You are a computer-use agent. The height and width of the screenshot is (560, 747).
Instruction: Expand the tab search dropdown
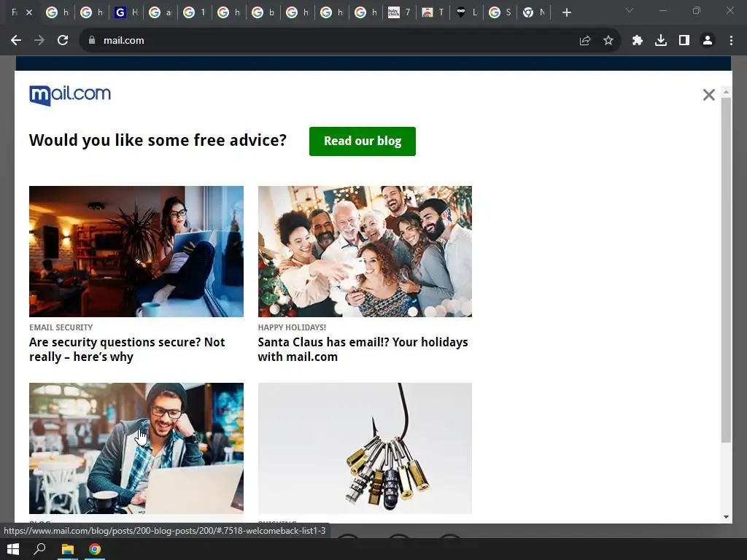(x=630, y=10)
